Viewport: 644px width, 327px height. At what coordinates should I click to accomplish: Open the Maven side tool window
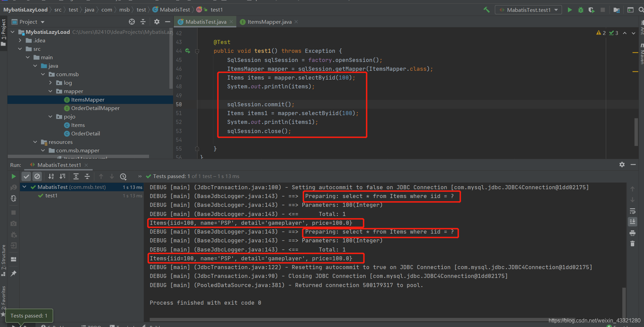(x=641, y=54)
